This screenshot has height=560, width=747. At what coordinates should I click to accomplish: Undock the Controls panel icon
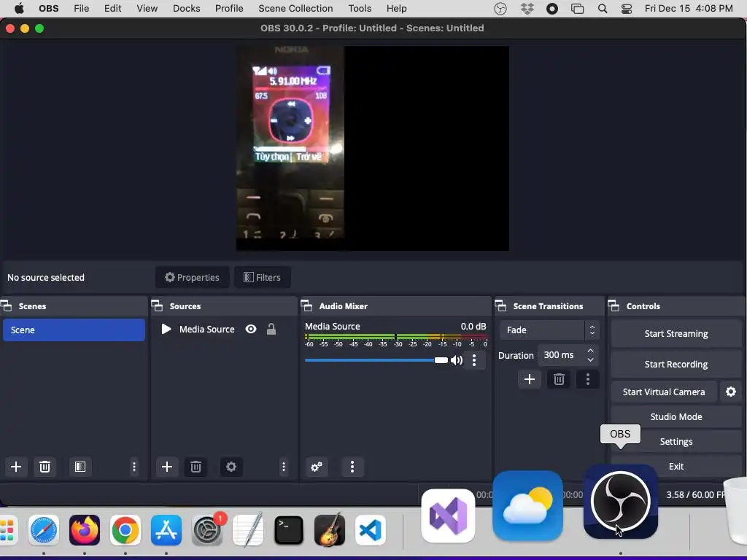coord(614,306)
